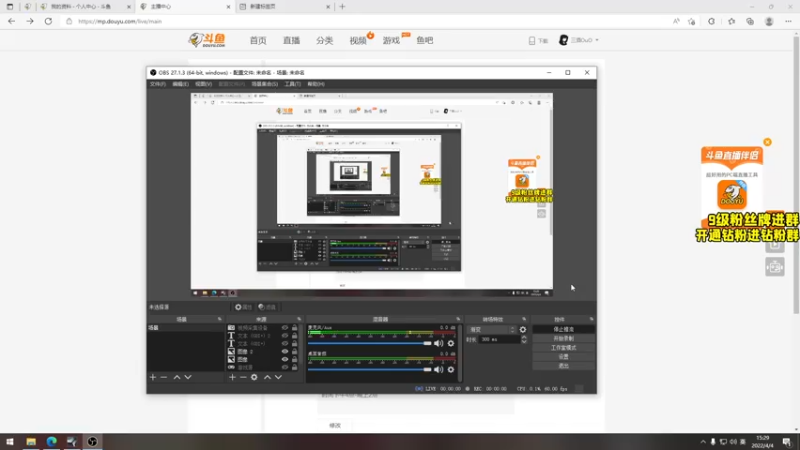Click the 开始录制 button
This screenshot has width=800, height=450.
(x=563, y=339)
